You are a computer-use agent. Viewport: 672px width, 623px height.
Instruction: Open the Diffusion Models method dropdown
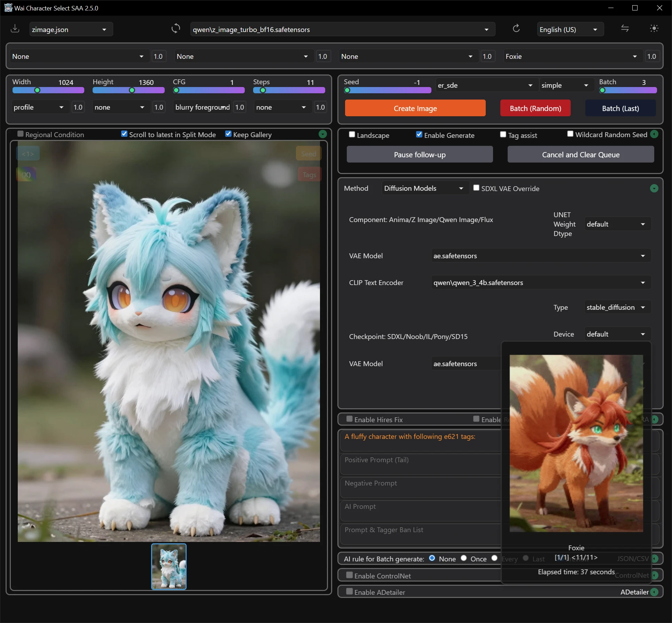pyautogui.click(x=425, y=188)
